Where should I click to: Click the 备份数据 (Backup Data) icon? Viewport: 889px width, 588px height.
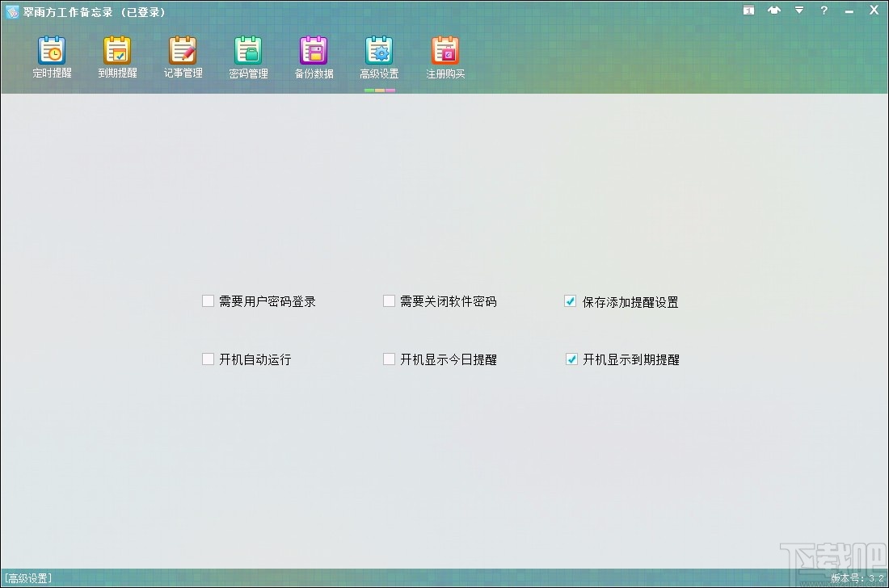[x=314, y=57]
